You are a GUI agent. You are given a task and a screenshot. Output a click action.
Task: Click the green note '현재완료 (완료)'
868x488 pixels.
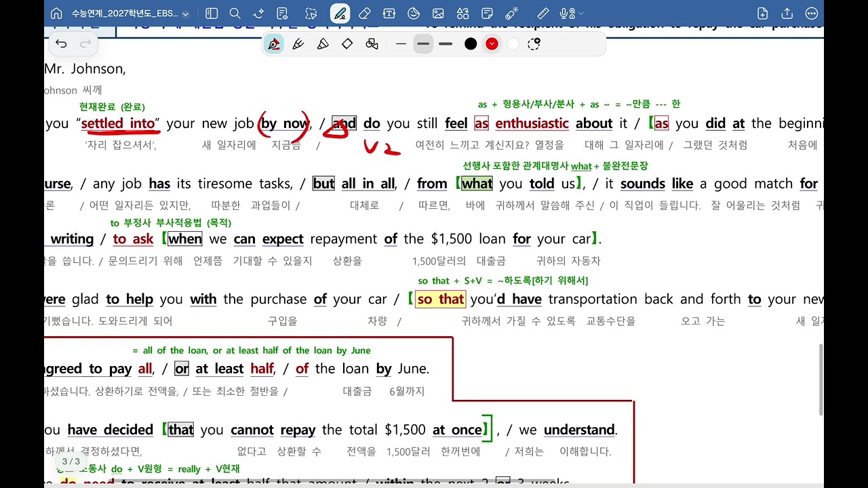(112, 106)
